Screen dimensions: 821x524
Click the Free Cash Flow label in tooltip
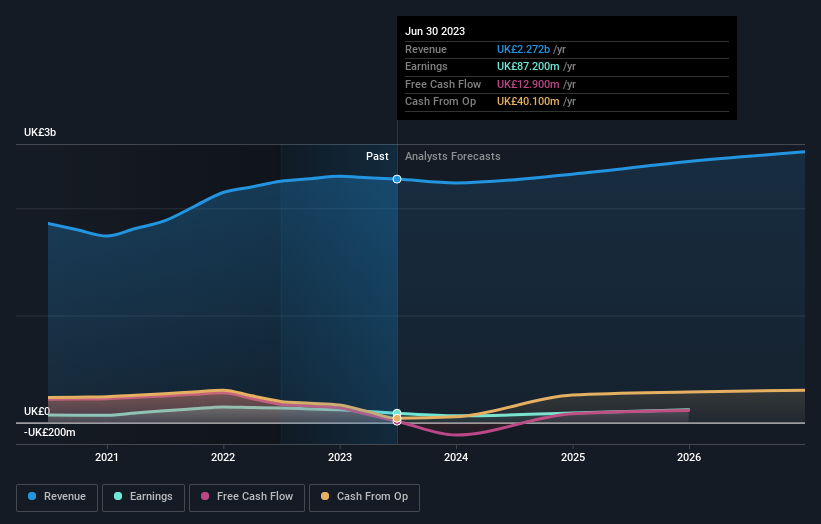tap(443, 84)
